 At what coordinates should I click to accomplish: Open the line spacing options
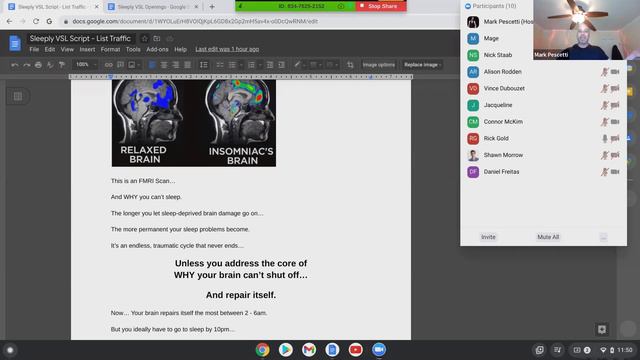click(204, 64)
